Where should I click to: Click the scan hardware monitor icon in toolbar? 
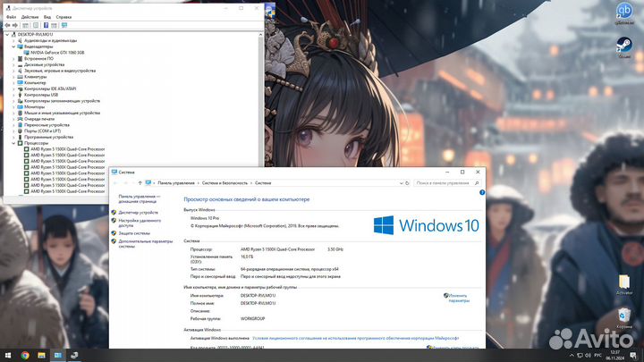(64, 25)
